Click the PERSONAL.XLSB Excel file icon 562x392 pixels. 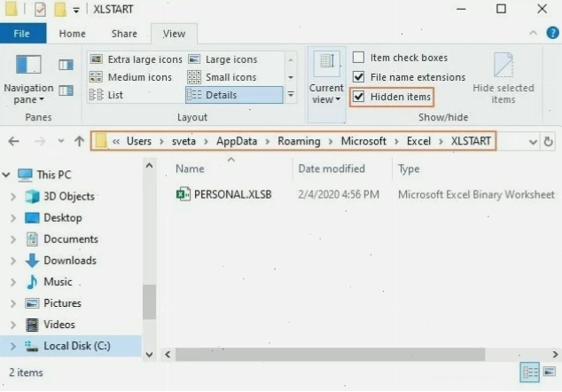click(183, 194)
